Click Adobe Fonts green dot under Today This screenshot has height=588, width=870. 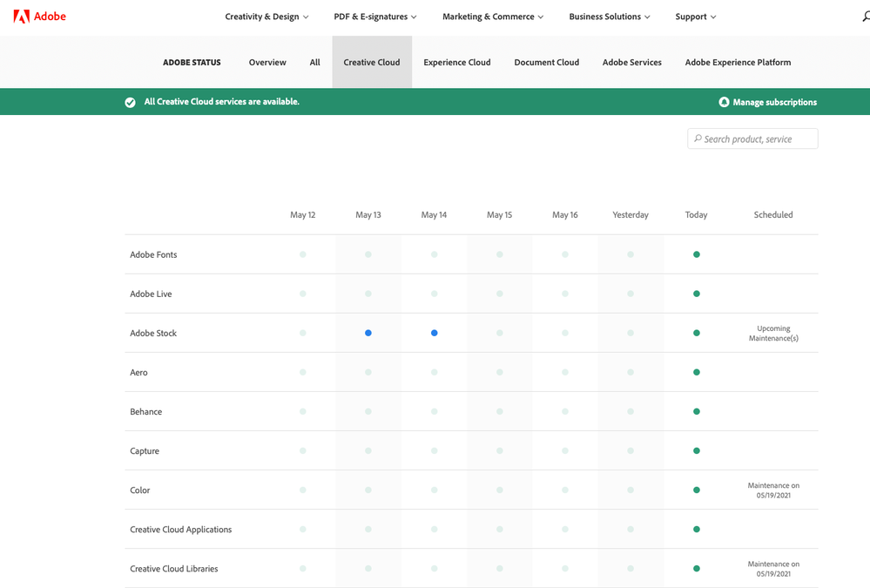click(696, 254)
